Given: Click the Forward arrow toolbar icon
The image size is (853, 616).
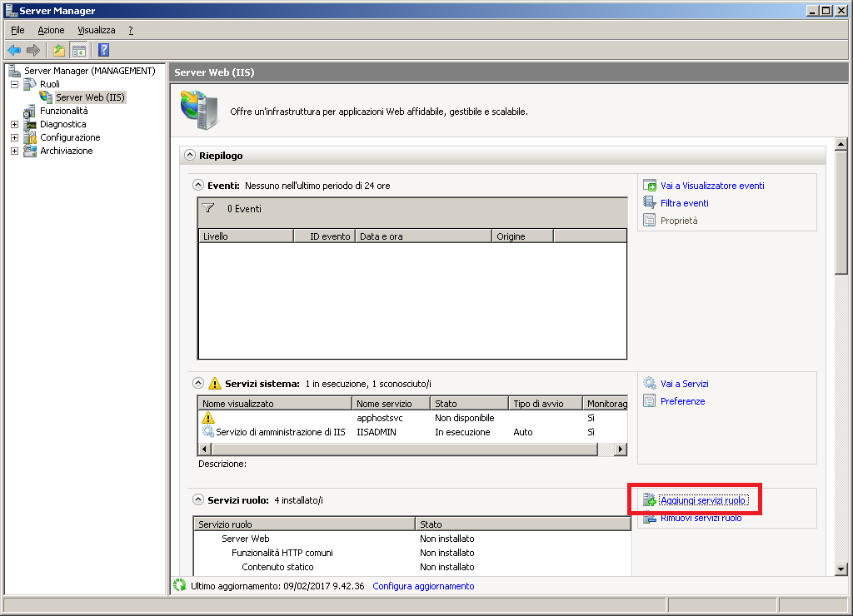Looking at the screenshot, I should coord(33,51).
